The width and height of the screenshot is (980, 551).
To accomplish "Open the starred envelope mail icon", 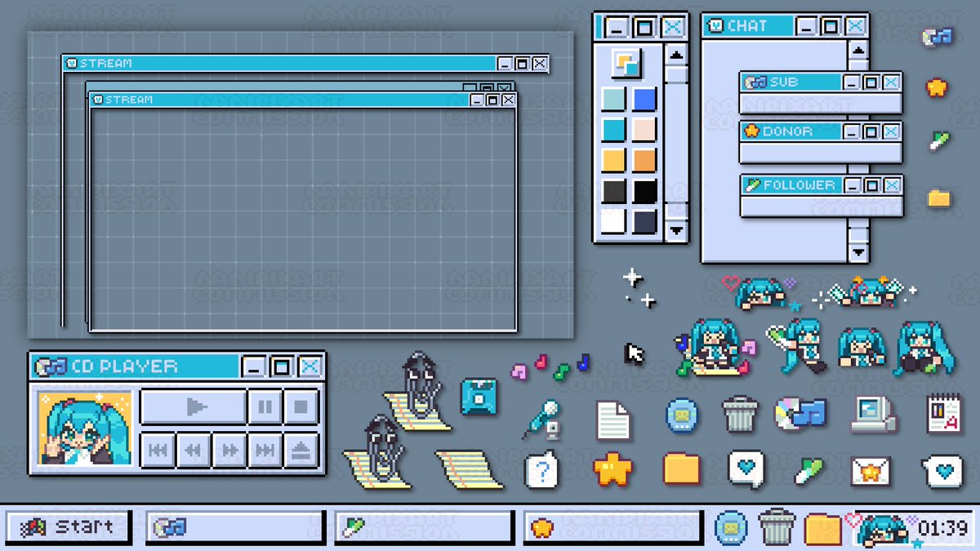I will click(x=871, y=469).
